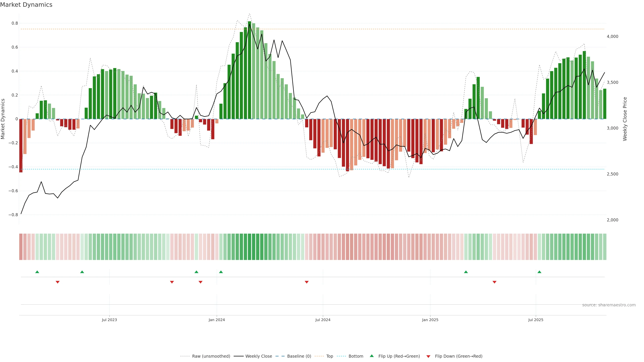This screenshot has width=644, height=362.
Task: Click the first green Flip Up triangle marker
Action: (37, 272)
